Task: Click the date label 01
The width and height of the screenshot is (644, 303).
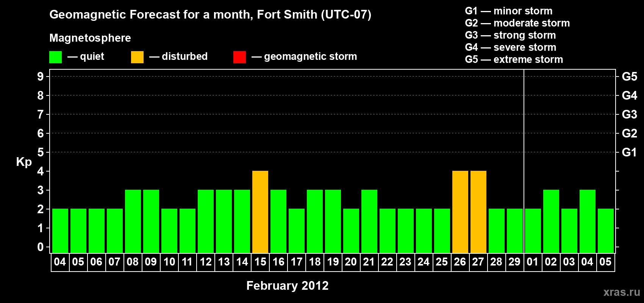Action: coord(533,262)
